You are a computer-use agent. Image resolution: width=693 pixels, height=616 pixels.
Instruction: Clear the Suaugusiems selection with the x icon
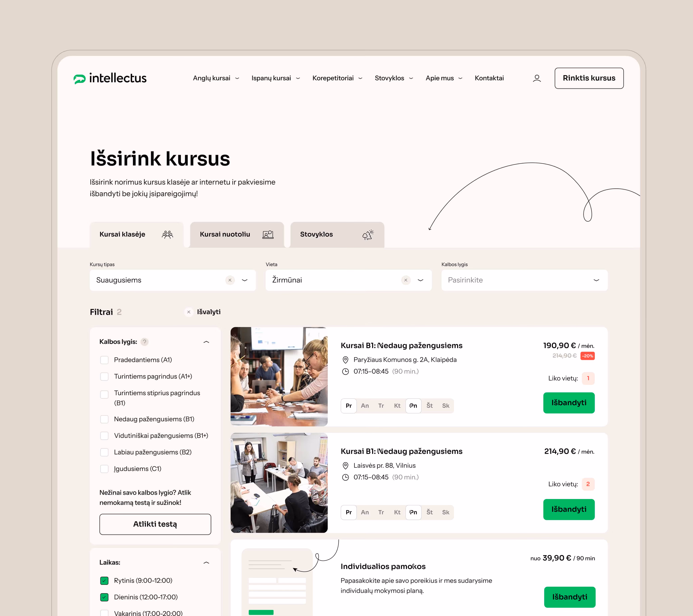tap(230, 280)
